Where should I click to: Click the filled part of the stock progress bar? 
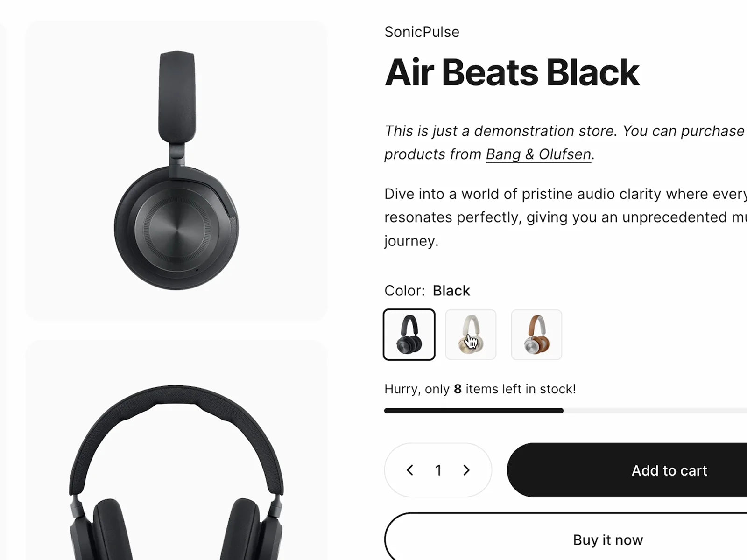pyautogui.click(x=473, y=411)
